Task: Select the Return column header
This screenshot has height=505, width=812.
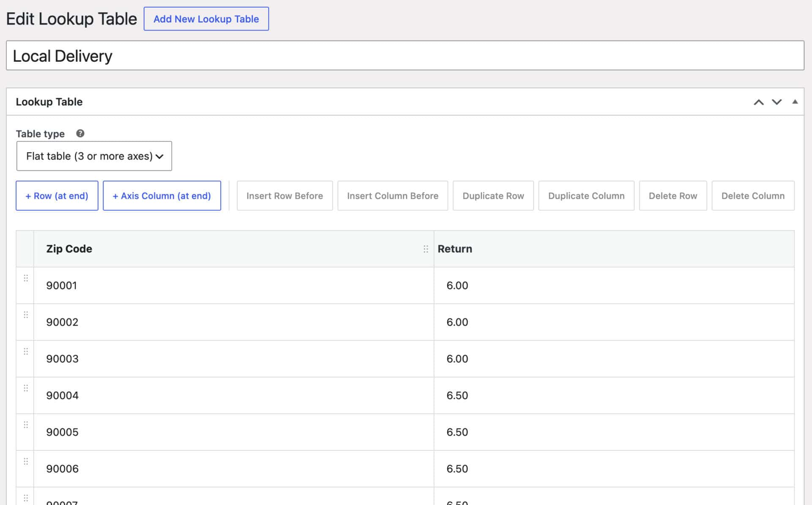Action: [614, 249]
